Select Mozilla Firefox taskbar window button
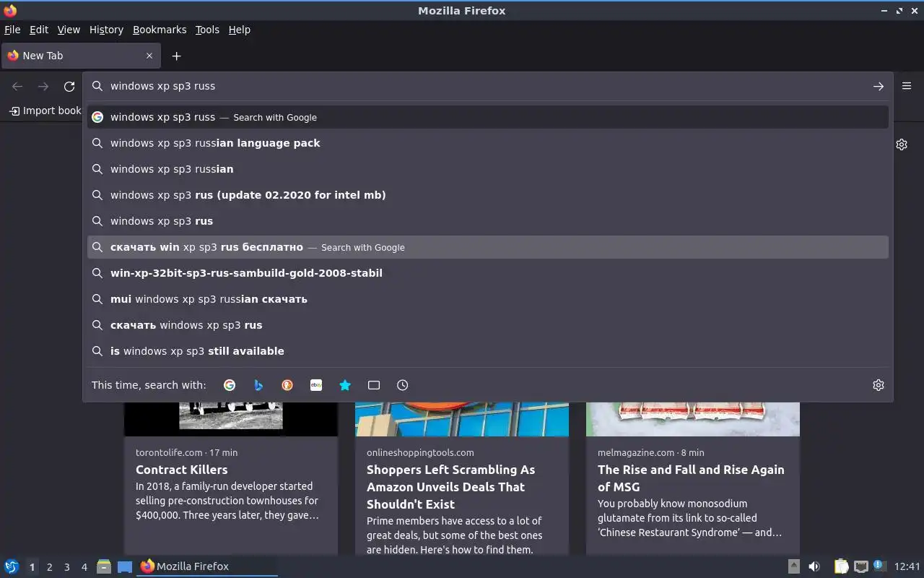 coord(207,566)
